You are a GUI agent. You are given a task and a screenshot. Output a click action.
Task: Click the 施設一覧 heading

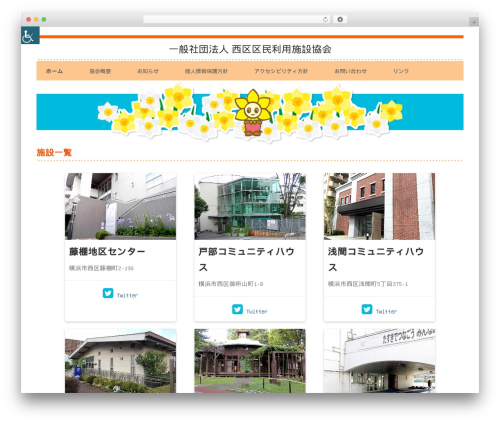pos(54,152)
